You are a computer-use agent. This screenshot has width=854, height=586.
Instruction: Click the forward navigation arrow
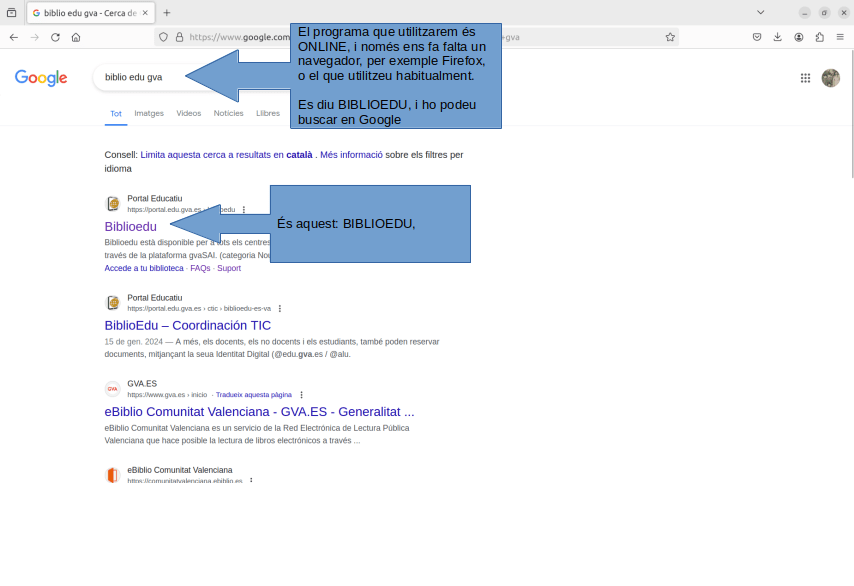coord(34,37)
